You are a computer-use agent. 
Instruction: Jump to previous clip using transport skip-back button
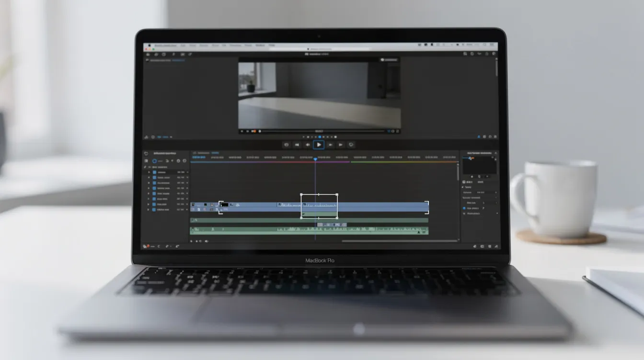pos(297,145)
